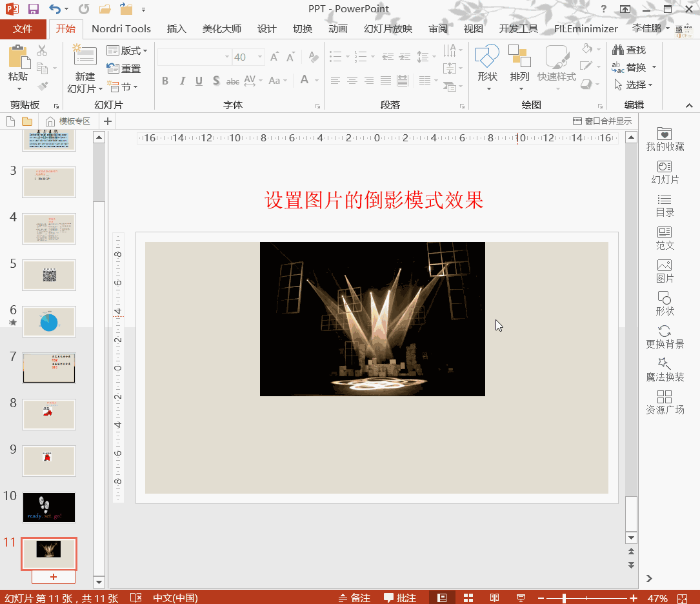Click Magic Dress-up (魔法换装) icon
Image resolution: width=700 pixels, height=604 pixels.
click(x=665, y=370)
